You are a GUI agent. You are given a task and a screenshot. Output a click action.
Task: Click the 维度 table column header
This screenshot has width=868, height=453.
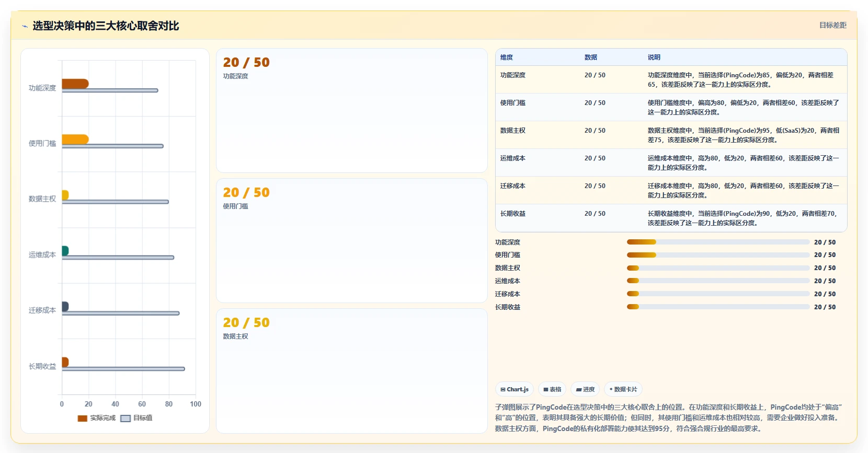[x=507, y=57]
